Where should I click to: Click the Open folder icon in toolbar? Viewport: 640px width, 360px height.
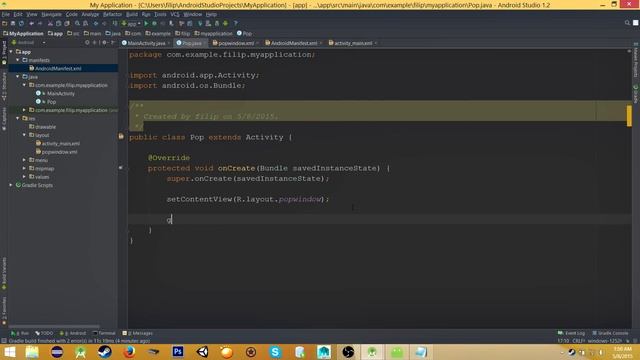click(x=4, y=24)
